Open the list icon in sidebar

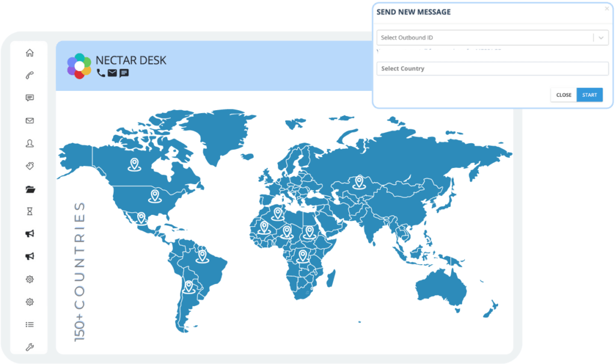click(x=29, y=324)
